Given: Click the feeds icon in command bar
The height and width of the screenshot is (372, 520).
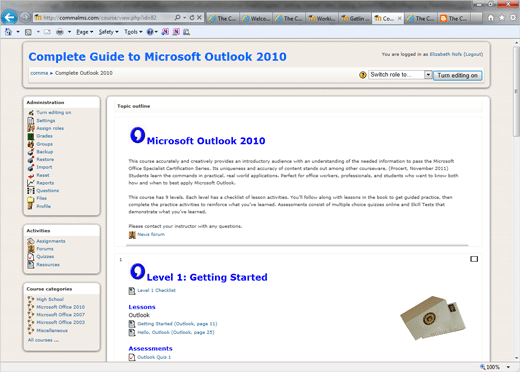Looking at the screenshot, I should click(28, 32).
